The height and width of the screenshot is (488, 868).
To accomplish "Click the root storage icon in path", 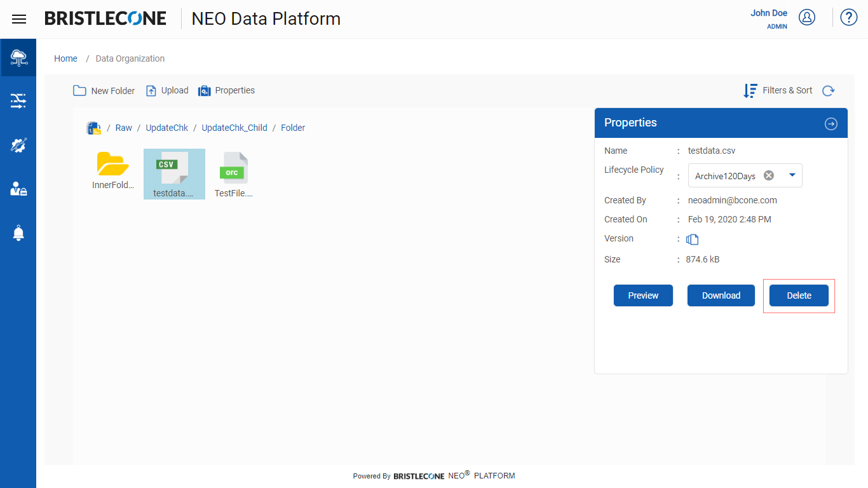I will coord(94,128).
